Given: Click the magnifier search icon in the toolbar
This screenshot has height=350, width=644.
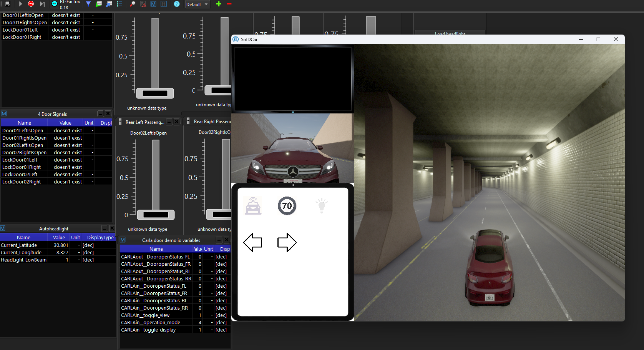Looking at the screenshot, I should pos(132,4).
